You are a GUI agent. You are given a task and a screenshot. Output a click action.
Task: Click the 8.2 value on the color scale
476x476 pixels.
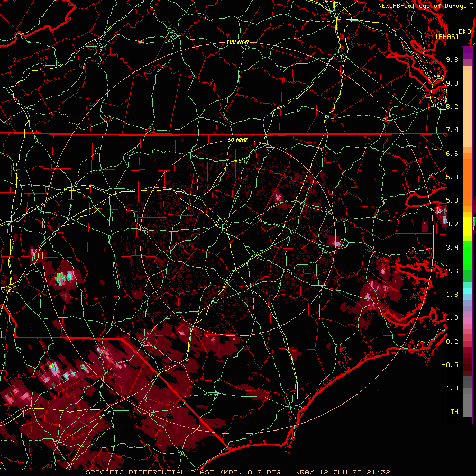coord(452,106)
